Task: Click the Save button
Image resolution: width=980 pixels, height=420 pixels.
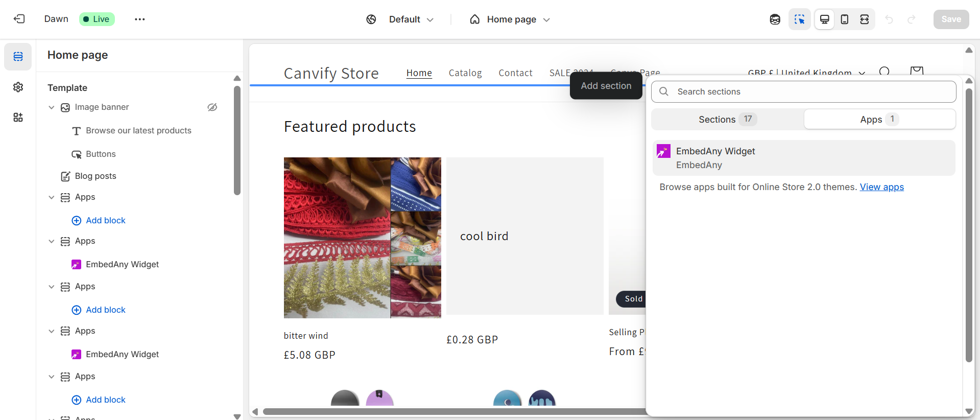Action: (951, 19)
